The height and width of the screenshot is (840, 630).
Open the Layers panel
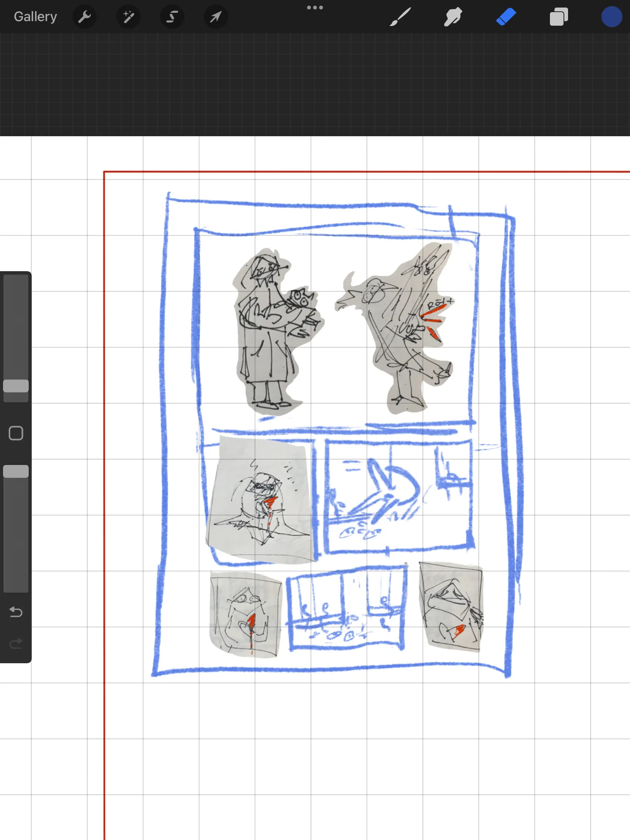point(559,17)
